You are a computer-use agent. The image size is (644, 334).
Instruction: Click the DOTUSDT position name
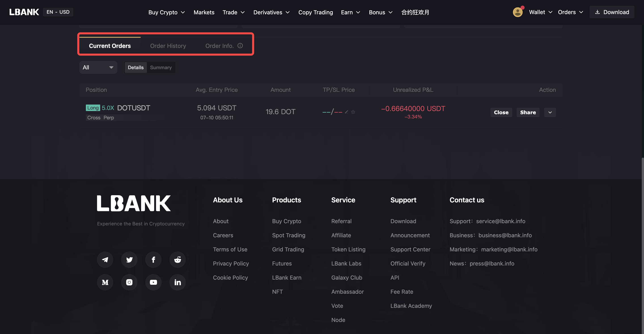coord(133,108)
